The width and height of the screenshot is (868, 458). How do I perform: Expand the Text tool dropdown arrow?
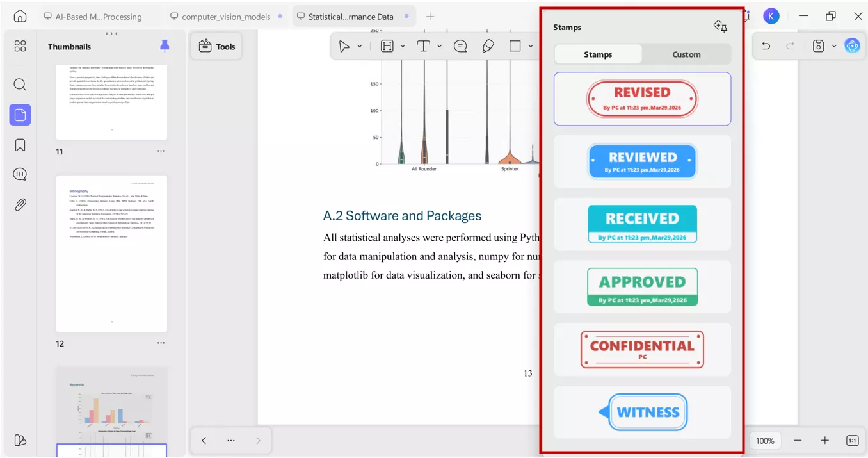pyautogui.click(x=439, y=46)
